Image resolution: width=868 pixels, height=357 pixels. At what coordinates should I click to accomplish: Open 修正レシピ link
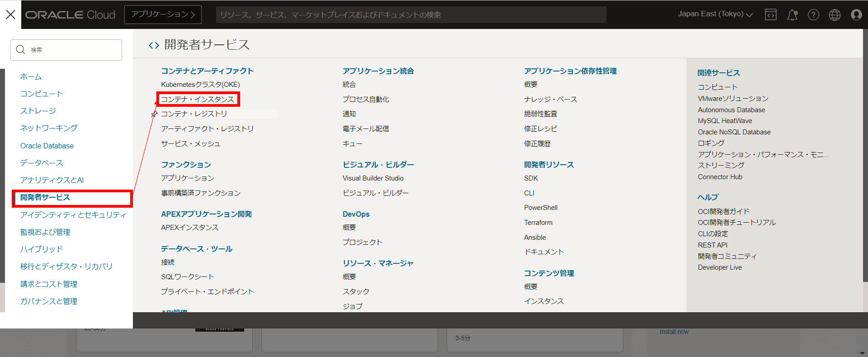541,129
